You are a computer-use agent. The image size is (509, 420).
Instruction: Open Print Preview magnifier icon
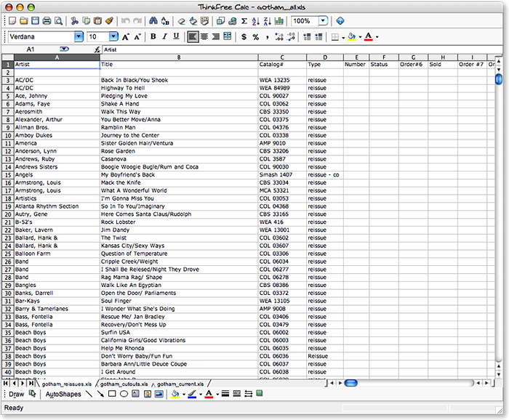tap(58, 21)
